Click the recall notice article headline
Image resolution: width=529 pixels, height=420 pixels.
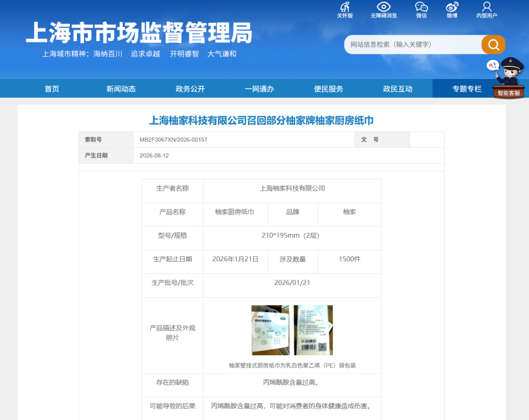[262, 121]
